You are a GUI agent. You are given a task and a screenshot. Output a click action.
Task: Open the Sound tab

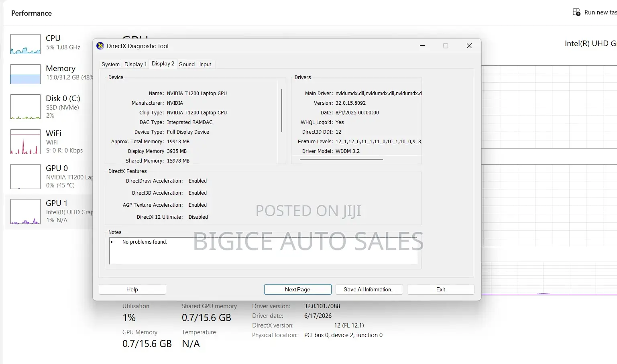pos(187,64)
